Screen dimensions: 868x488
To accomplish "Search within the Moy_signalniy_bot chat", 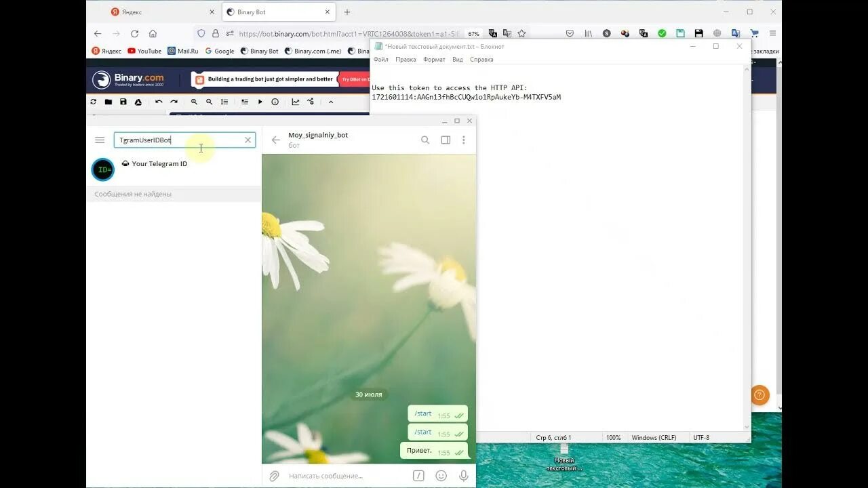I will tap(425, 140).
